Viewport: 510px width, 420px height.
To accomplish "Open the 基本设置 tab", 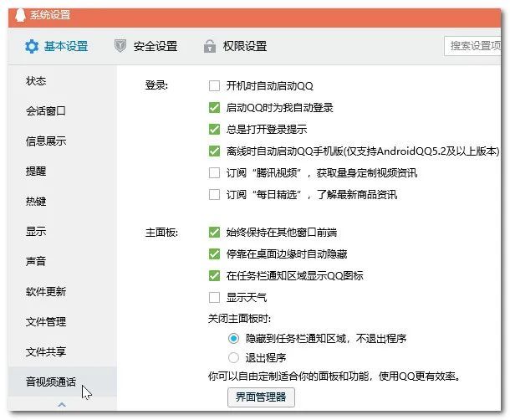I will point(56,46).
